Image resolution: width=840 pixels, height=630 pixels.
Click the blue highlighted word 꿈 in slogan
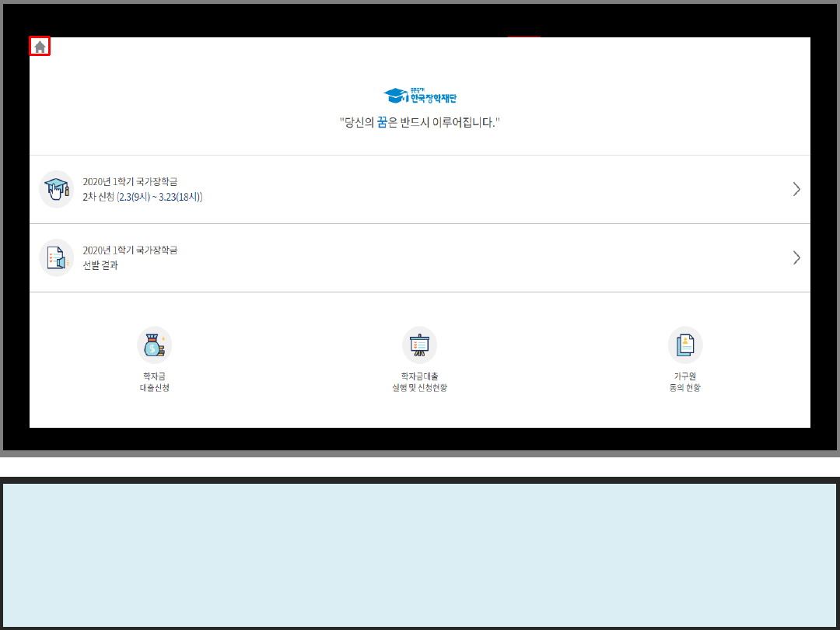(x=382, y=123)
